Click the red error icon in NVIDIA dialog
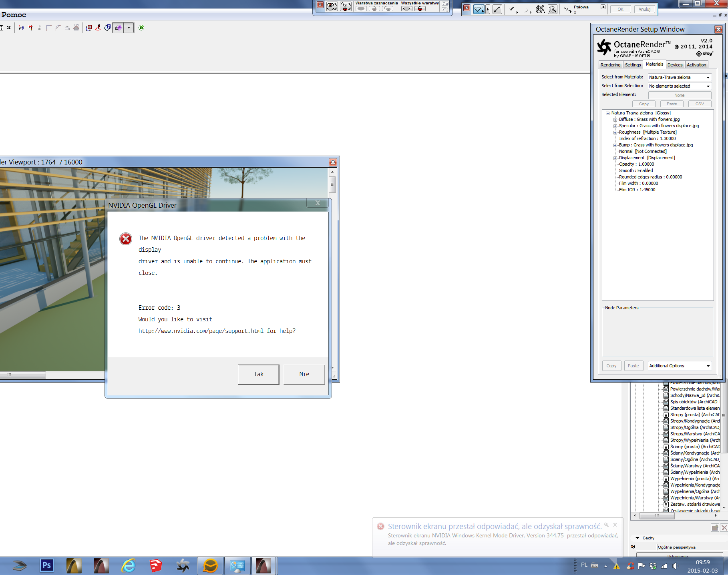728x575 pixels. pyautogui.click(x=126, y=239)
